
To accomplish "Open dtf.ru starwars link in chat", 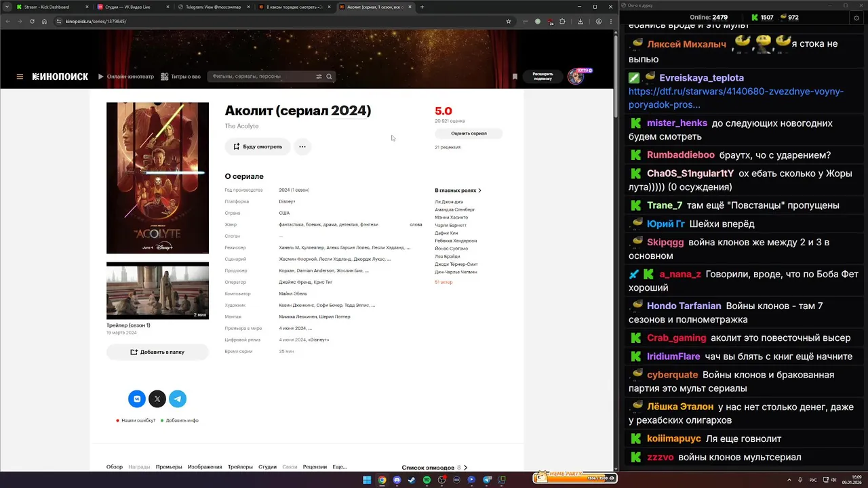I will click(x=736, y=98).
